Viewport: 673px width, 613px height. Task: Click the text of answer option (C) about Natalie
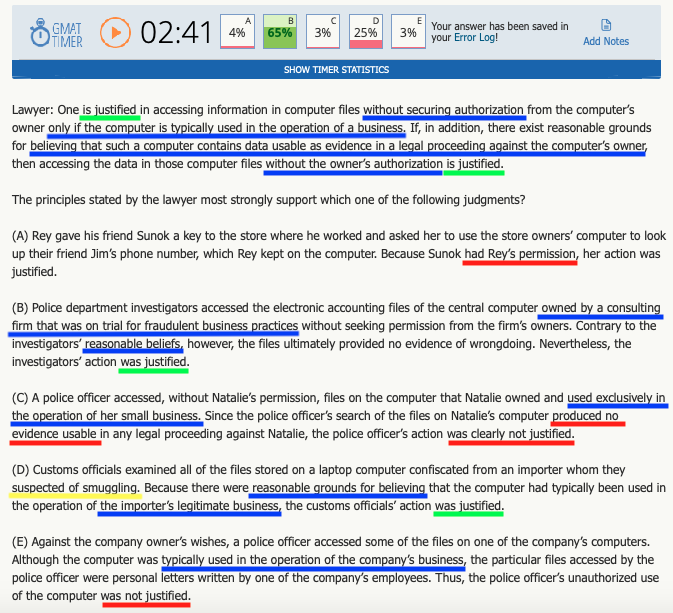pyautogui.click(x=339, y=416)
